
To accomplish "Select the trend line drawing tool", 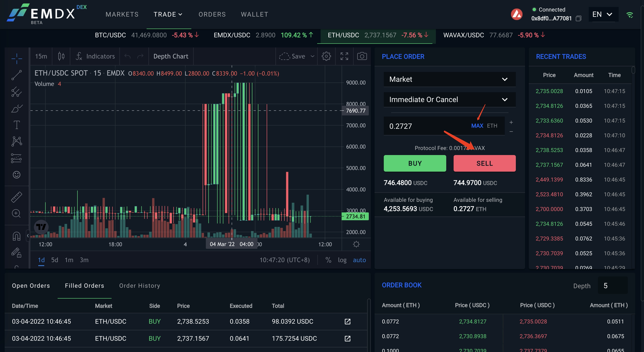I will 17,75.
